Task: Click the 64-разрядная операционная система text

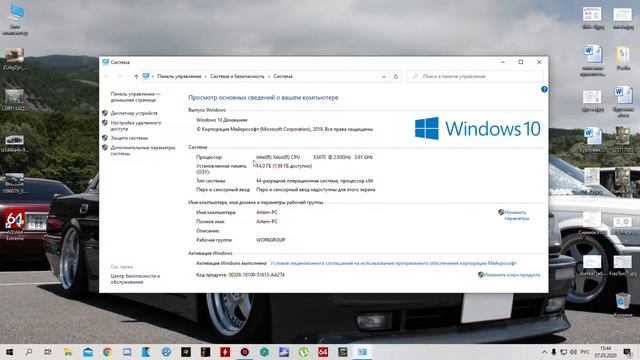Action: (314, 181)
